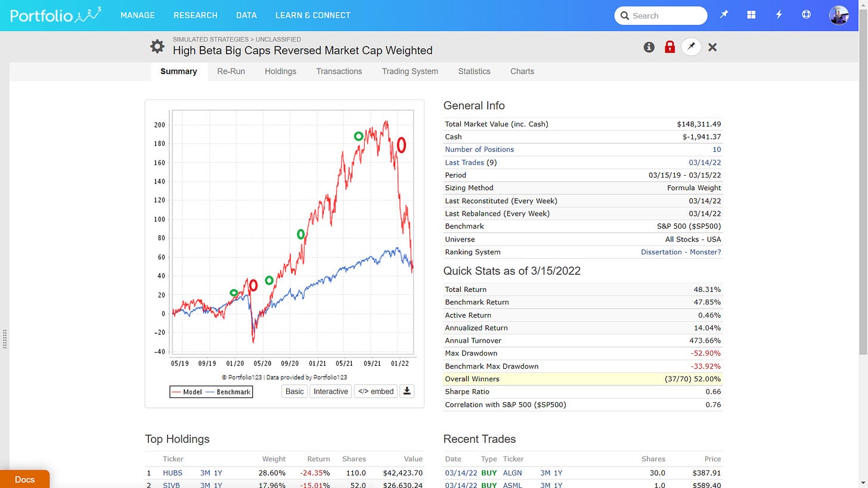Click the Sharpe Ratio 0.66 value
Image resolution: width=868 pixels, height=488 pixels.
(713, 391)
